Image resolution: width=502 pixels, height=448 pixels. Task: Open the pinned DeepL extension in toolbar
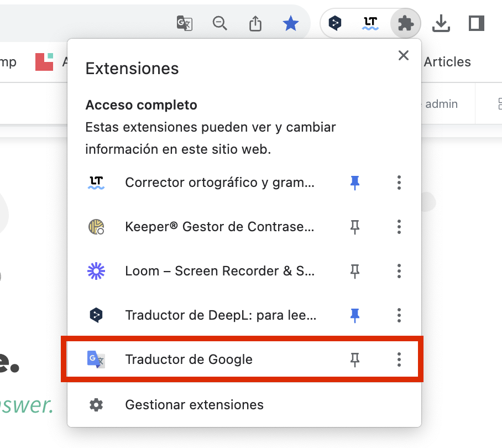pos(335,23)
